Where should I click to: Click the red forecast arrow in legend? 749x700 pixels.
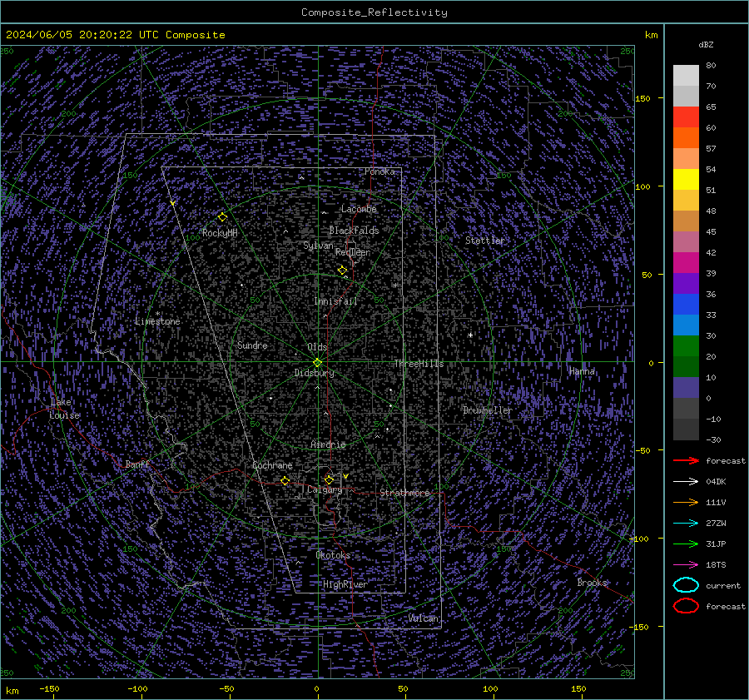click(x=686, y=460)
